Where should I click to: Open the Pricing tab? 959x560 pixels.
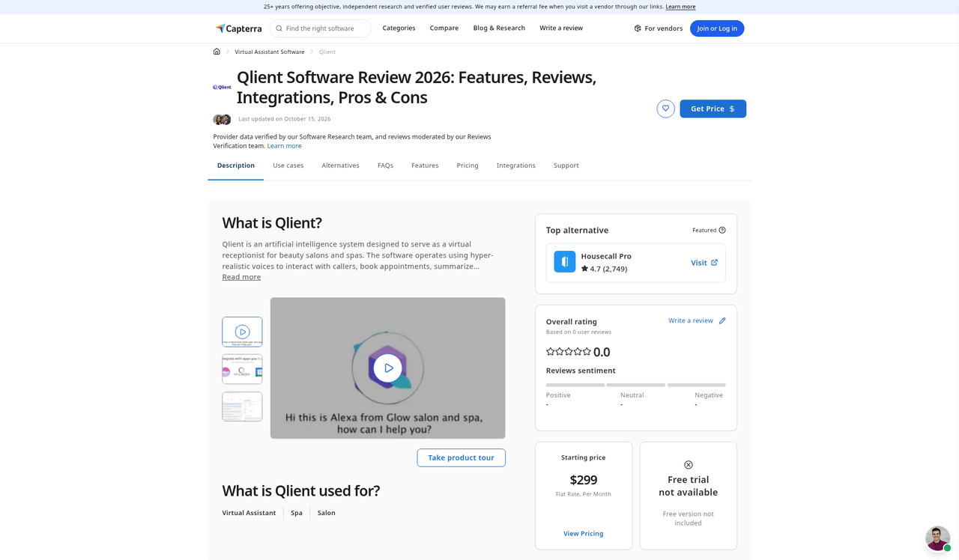coord(468,165)
